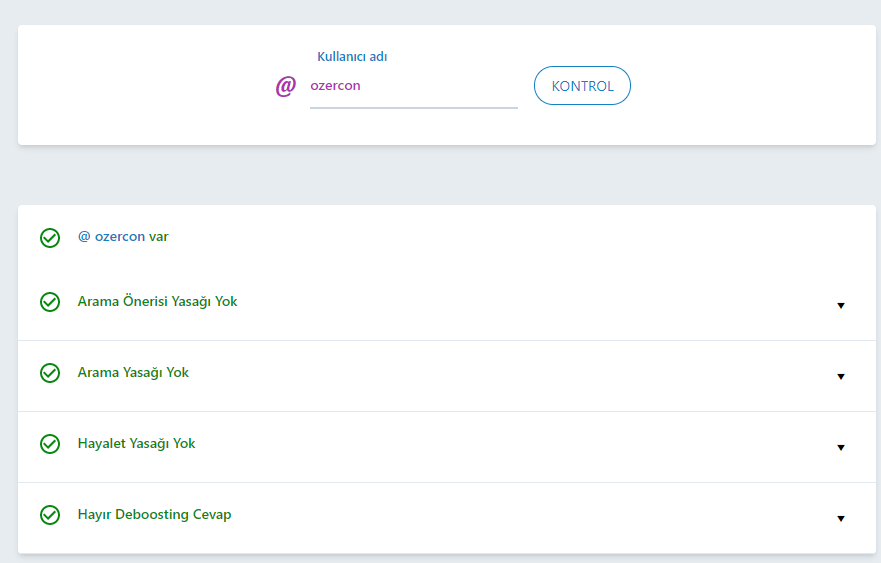Select the Hayalet Yasağı Yok result row
Viewport: 881px width, 563px height.
tap(447, 447)
